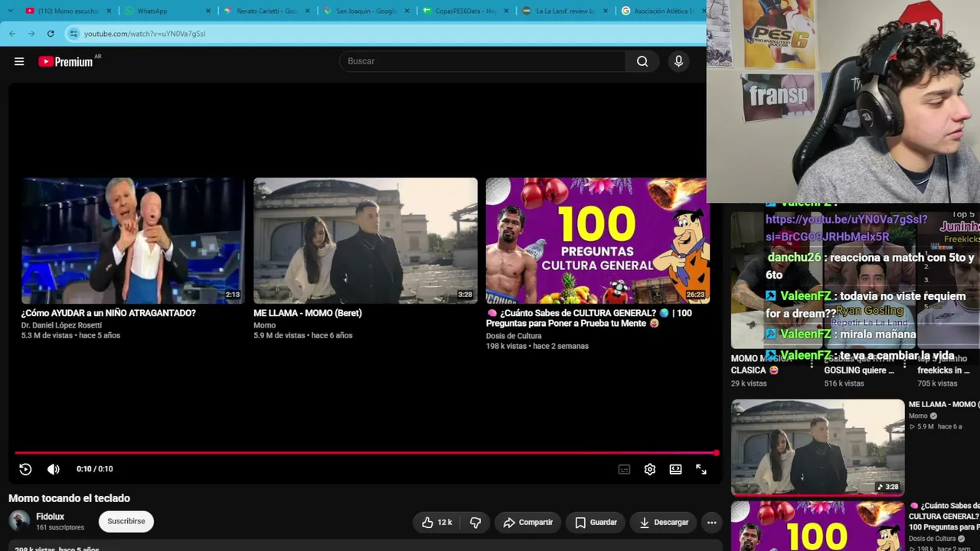Click the video progress bar

click(366, 453)
